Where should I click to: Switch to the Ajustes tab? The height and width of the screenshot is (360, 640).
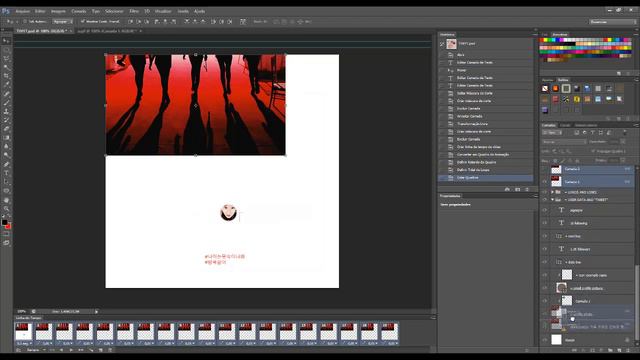[x=548, y=80]
